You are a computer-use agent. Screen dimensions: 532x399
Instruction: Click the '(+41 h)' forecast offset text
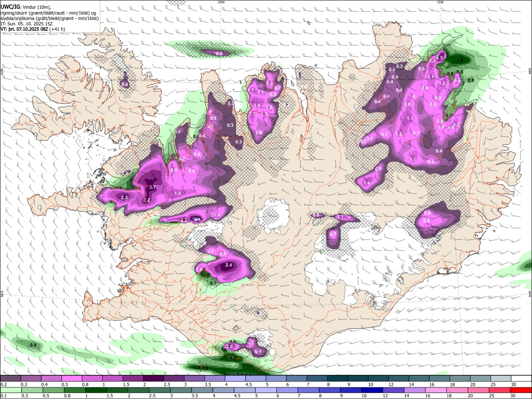tap(57, 29)
